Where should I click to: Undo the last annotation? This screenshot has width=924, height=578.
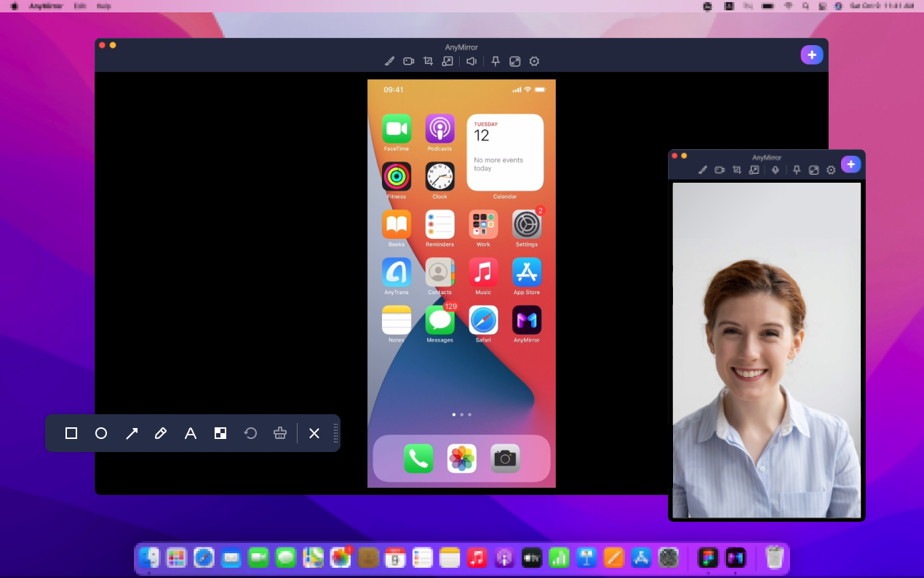pos(250,433)
